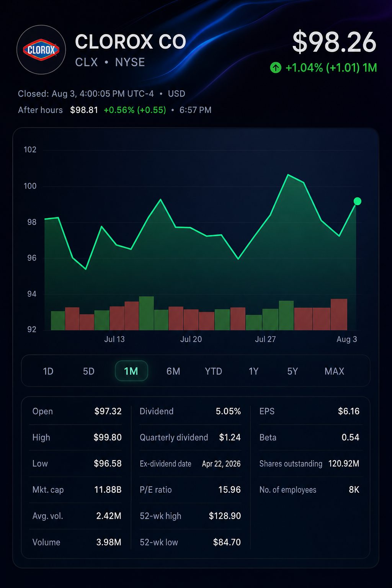The width and height of the screenshot is (392, 588).
Task: Switch chart to 6M range
Action: [x=173, y=371]
